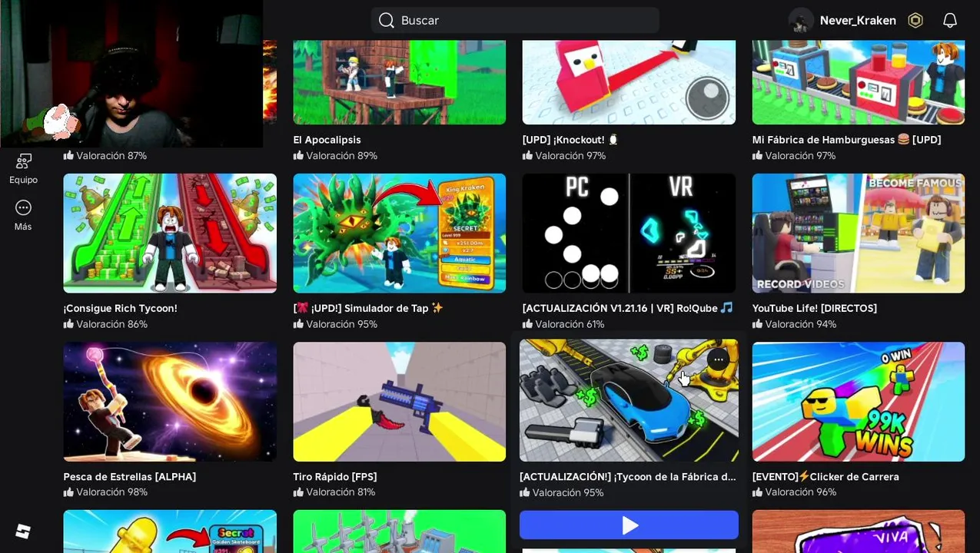The height and width of the screenshot is (553, 980).
Task: Open Simulador de Tap thumbnail
Action: pyautogui.click(x=399, y=233)
